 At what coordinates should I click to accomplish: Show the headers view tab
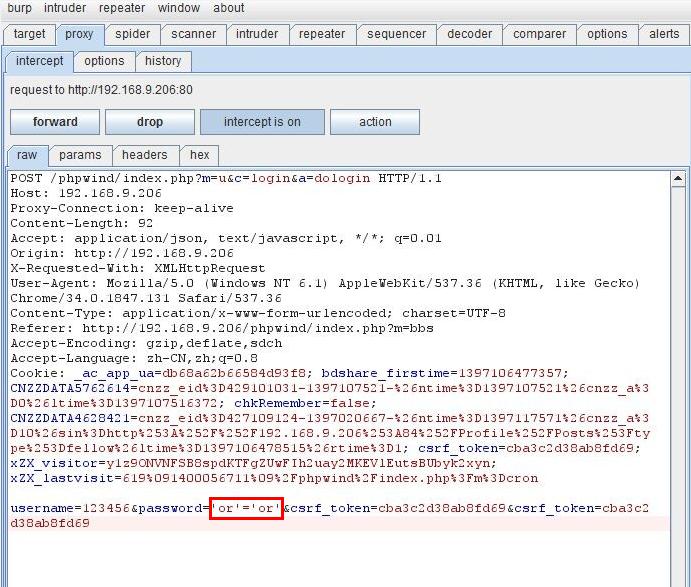click(145, 155)
